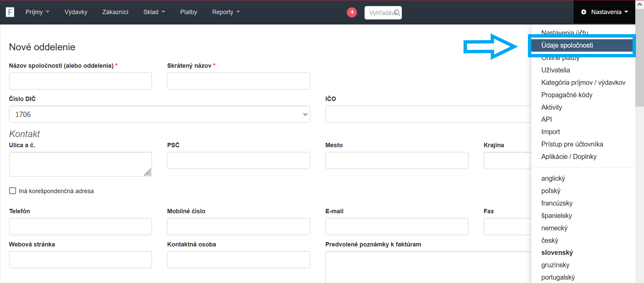Focus the E-mail text field
Image resolution: width=644 pixels, height=283 pixels.
click(396, 227)
